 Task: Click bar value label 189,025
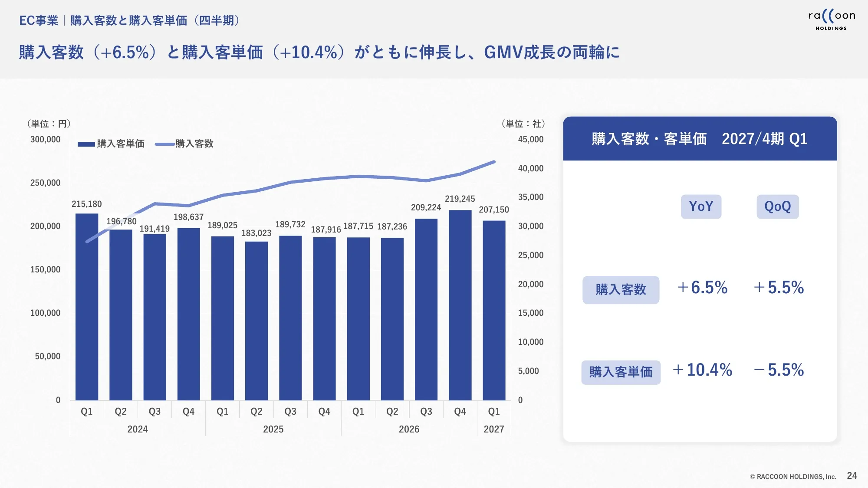(222, 225)
